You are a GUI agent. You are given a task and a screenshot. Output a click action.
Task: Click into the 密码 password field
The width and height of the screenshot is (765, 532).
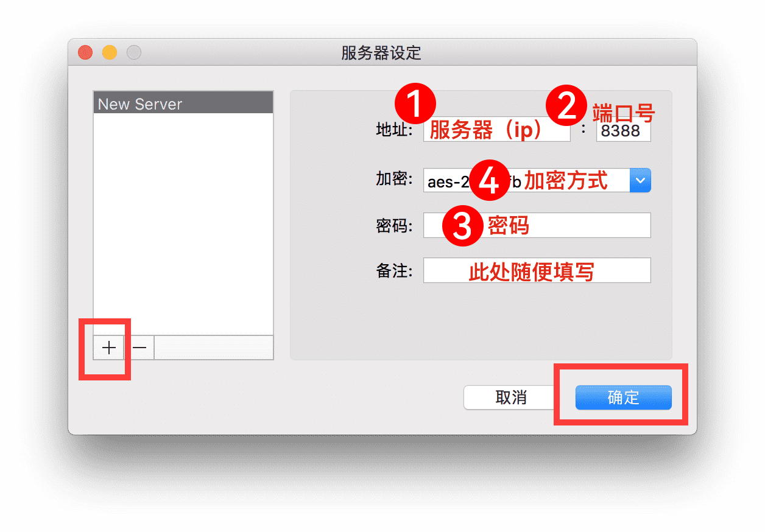[537, 225]
